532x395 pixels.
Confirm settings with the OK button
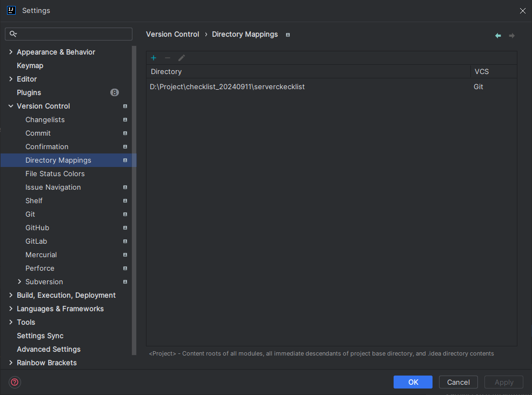pyautogui.click(x=413, y=382)
